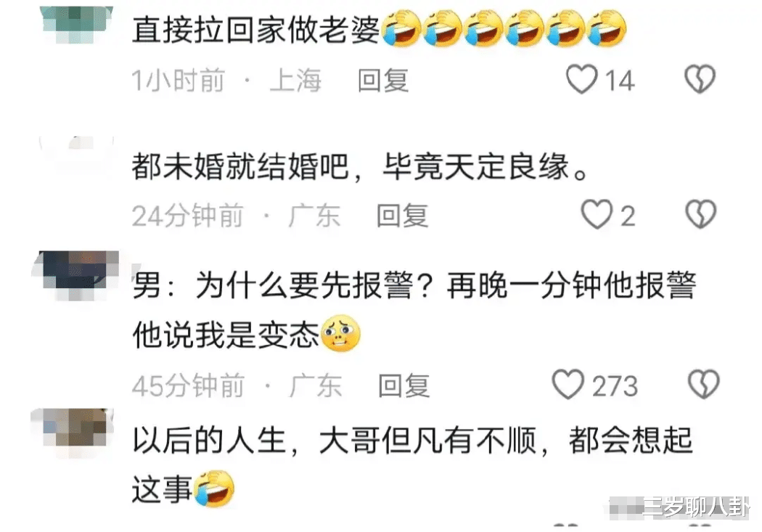The width and height of the screenshot is (762, 532).
Task: Tap the 三岁聊八卦 watermark
Action: [x=696, y=508]
